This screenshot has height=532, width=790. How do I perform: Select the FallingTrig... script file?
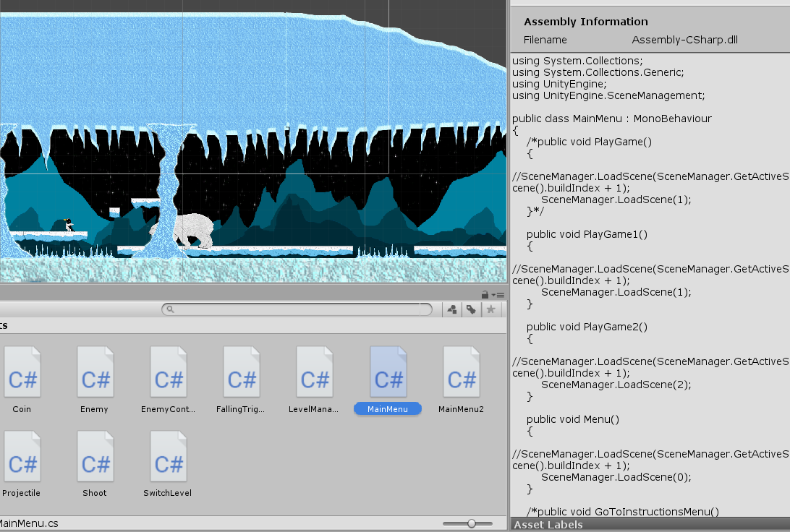click(x=242, y=372)
